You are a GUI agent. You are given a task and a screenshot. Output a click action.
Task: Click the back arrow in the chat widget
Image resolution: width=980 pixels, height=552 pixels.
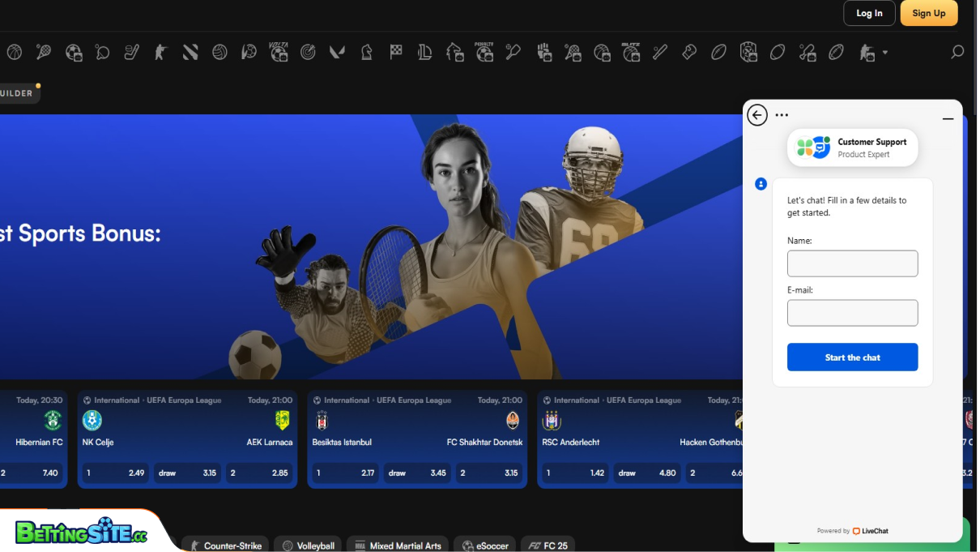click(757, 115)
